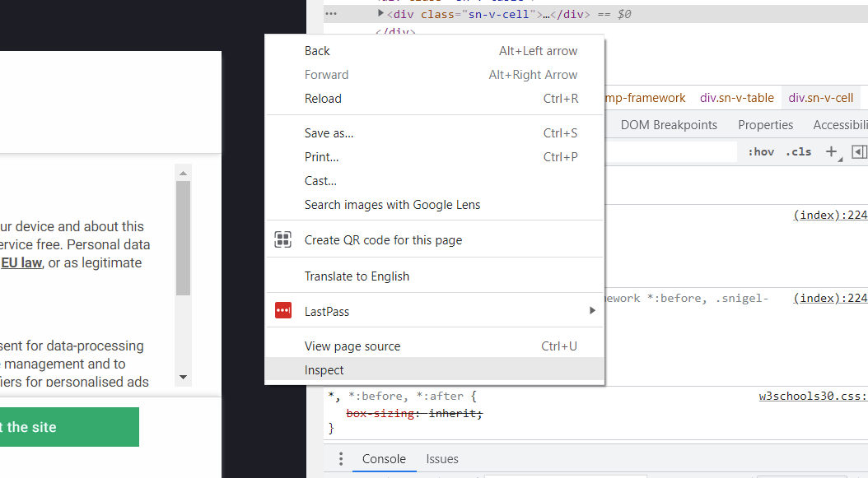Open the console drawer three-dot menu

[x=340, y=459]
